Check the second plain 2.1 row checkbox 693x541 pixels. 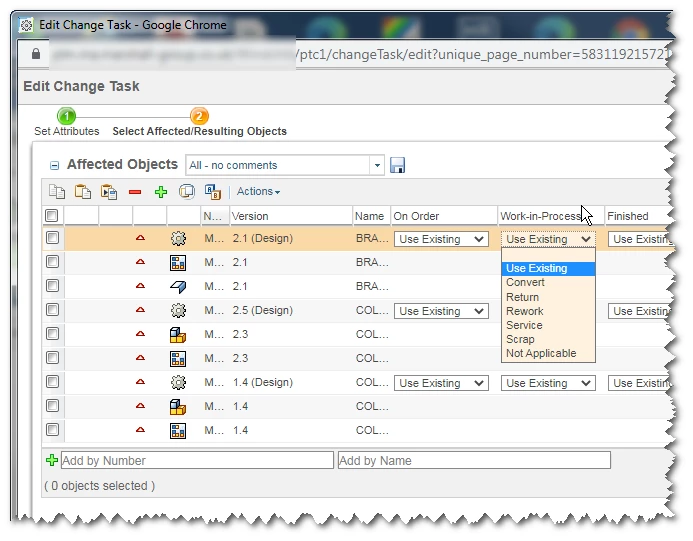(53, 286)
